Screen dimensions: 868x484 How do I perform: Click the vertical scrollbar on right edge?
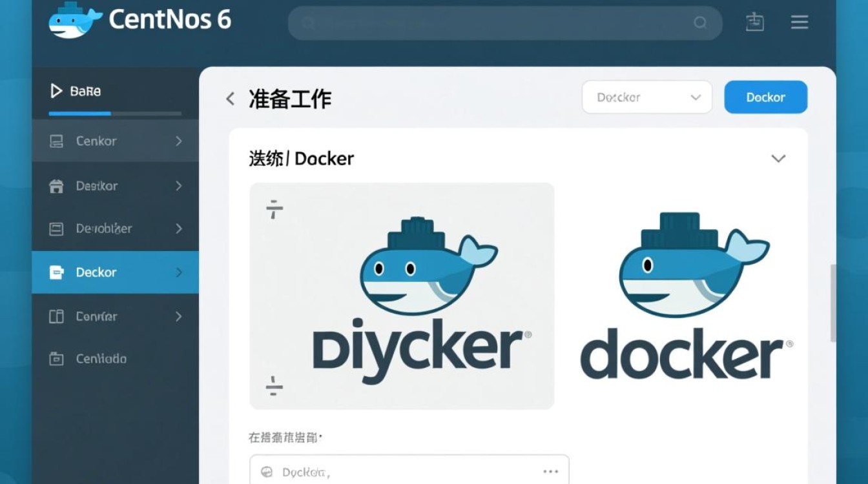pos(832,303)
